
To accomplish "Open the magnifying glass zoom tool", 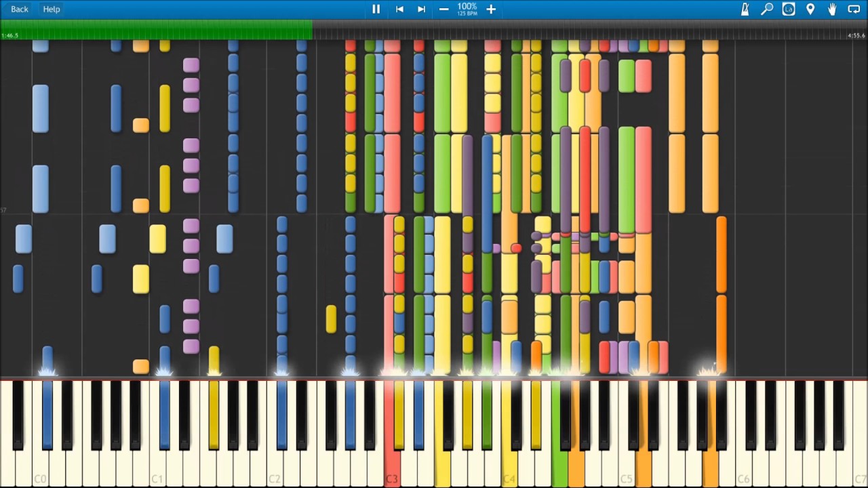I will tap(767, 9).
